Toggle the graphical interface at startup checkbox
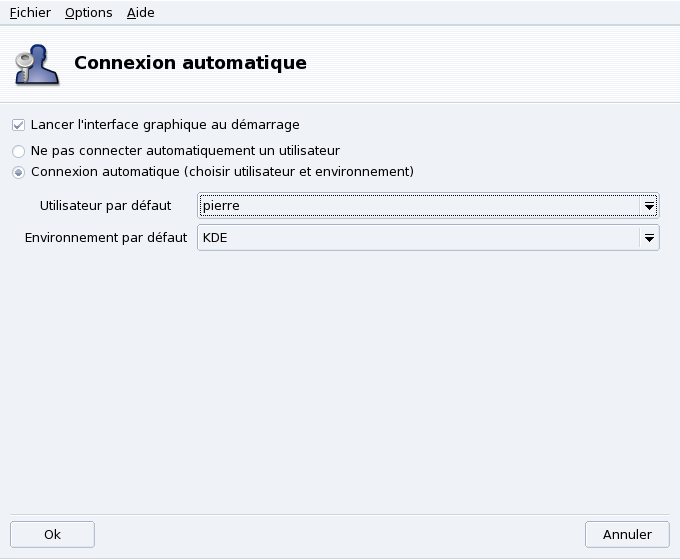Image resolution: width=680 pixels, height=560 pixels. click(18, 125)
